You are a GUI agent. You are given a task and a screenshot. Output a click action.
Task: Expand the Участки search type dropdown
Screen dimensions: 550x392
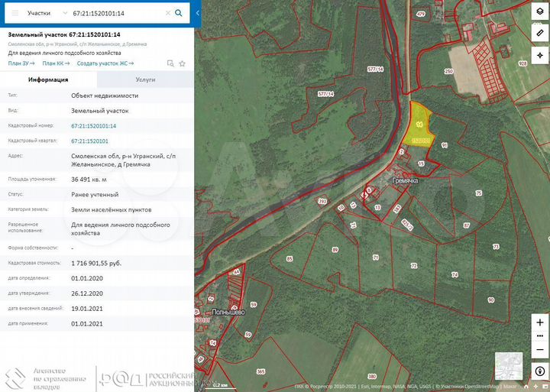(x=47, y=13)
